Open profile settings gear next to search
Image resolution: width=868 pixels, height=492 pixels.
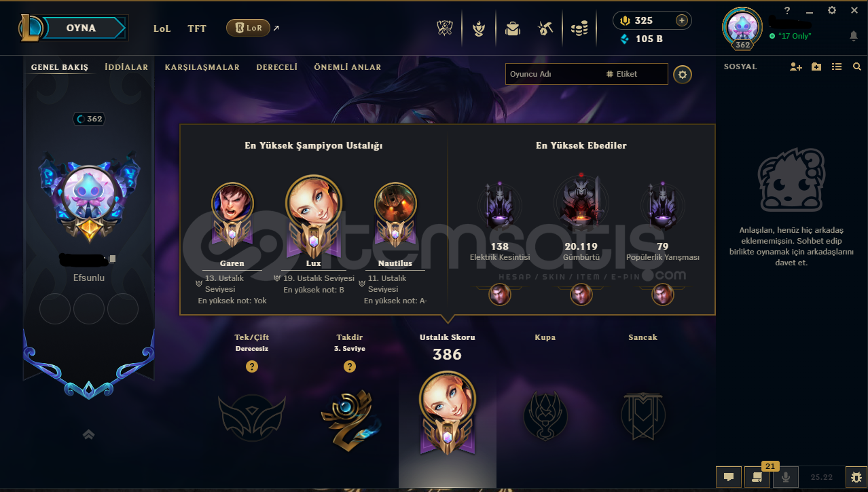(x=683, y=75)
